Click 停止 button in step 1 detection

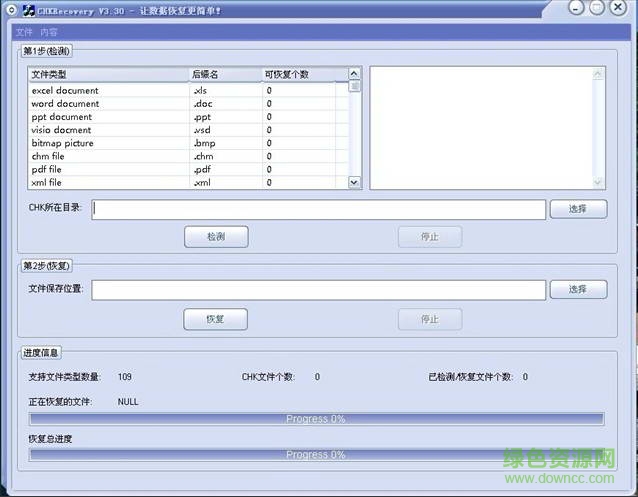pyautogui.click(x=430, y=236)
